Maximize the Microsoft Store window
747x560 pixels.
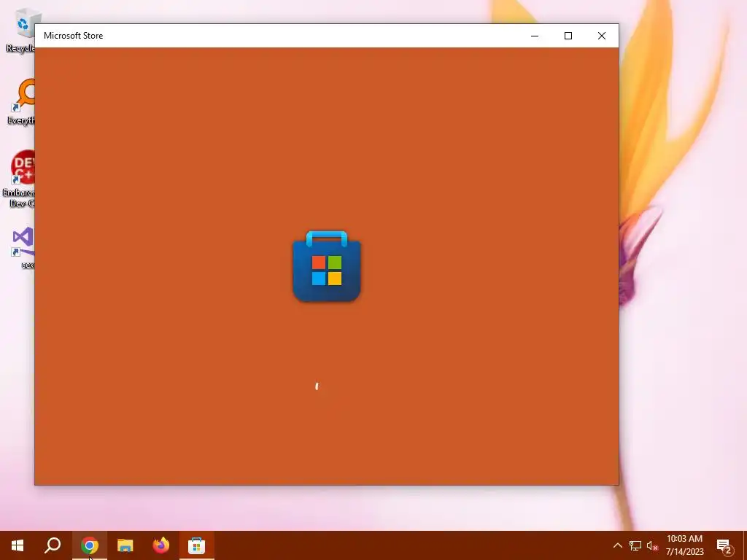point(568,36)
